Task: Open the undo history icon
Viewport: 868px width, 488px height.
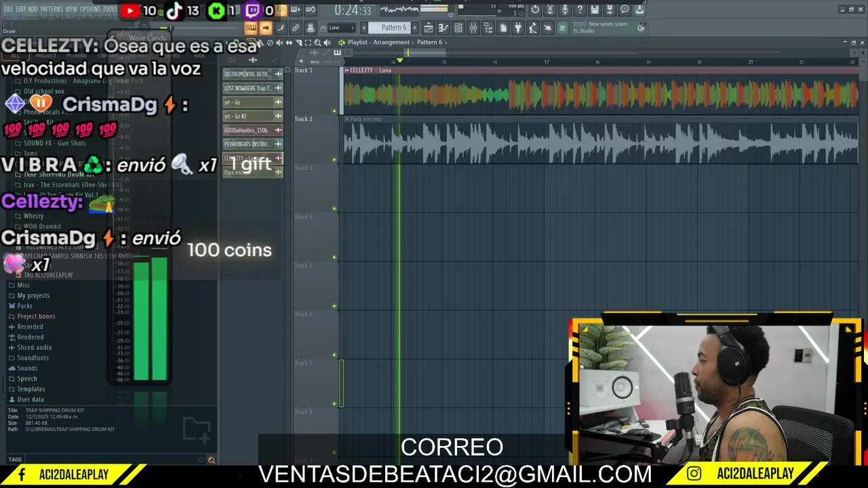Action: click(535, 10)
